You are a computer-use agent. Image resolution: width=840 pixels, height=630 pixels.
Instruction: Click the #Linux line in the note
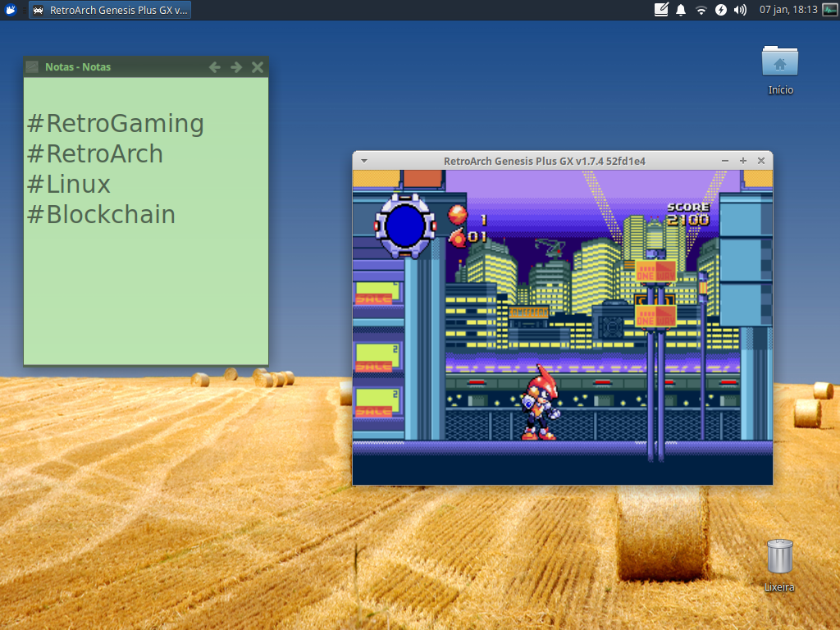point(69,184)
